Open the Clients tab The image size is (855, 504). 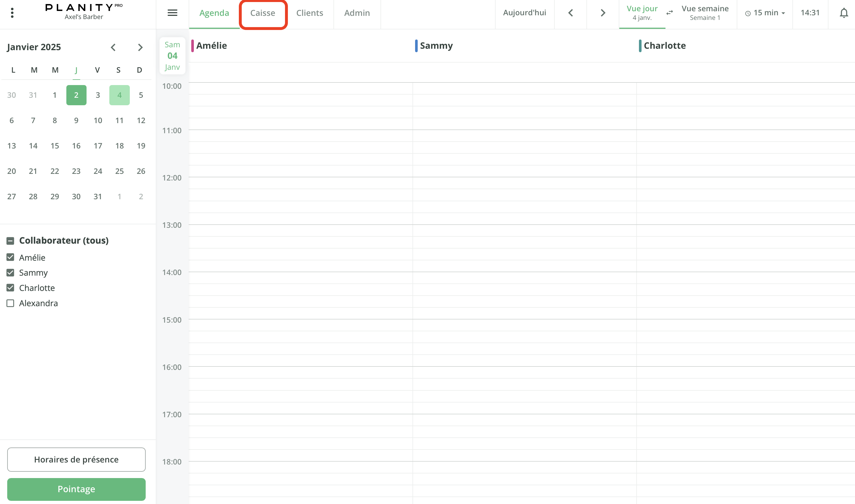coord(310,13)
